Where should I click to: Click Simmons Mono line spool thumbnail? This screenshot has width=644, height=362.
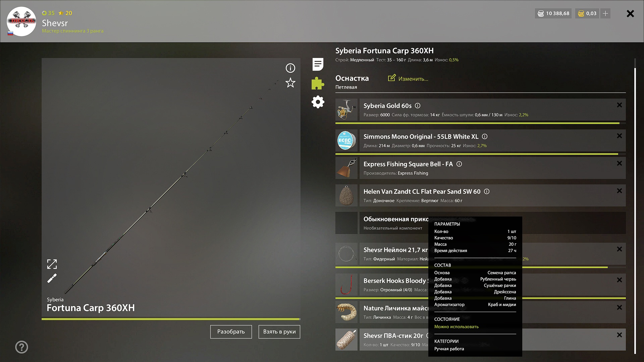[346, 140]
